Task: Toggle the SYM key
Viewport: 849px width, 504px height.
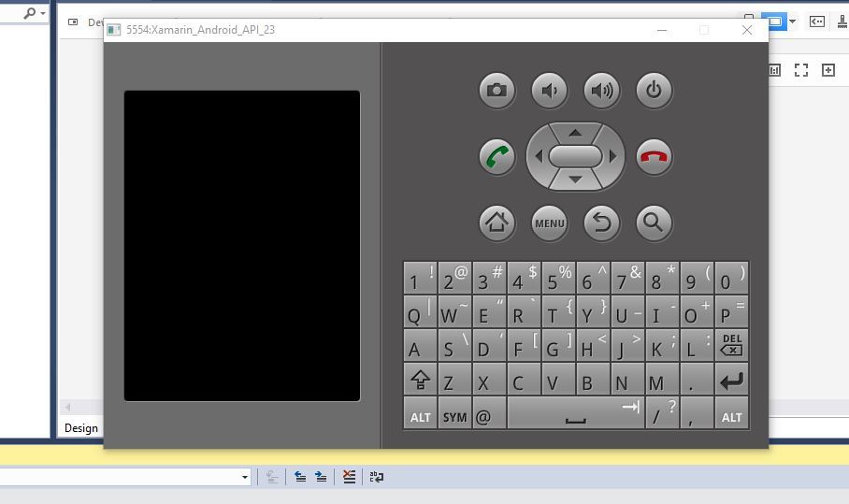Action: pos(454,415)
